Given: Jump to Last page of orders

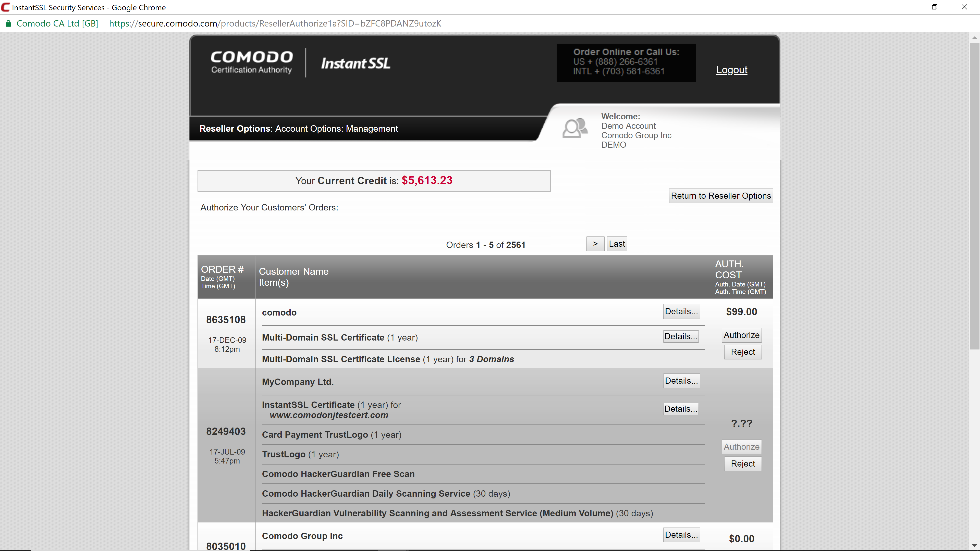Looking at the screenshot, I should click(x=617, y=244).
